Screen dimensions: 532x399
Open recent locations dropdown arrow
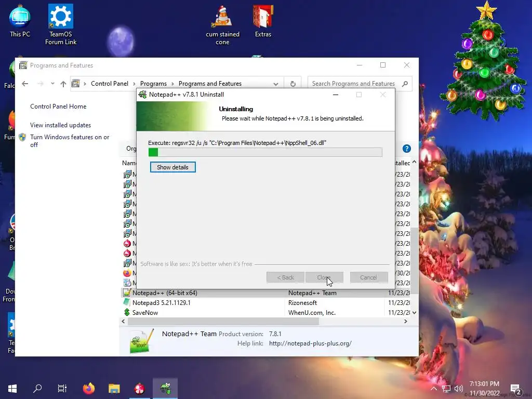52,84
